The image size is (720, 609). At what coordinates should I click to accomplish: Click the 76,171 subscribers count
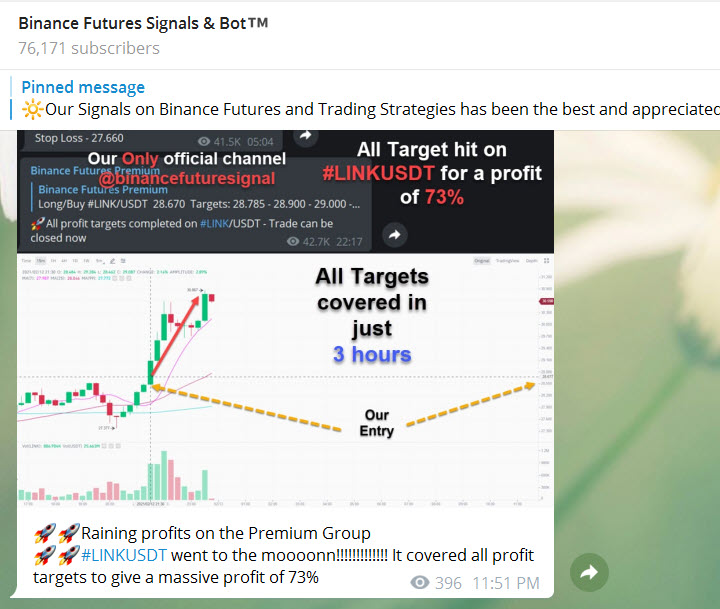point(89,48)
